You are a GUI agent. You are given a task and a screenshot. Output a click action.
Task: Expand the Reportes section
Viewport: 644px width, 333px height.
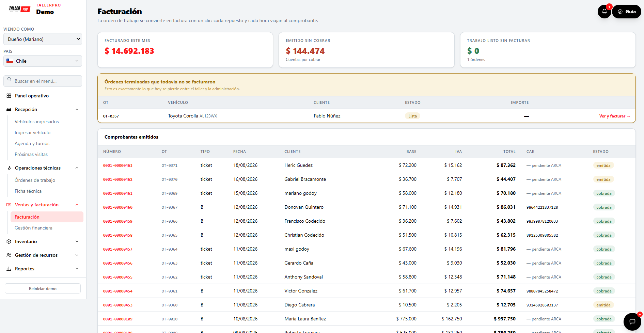coord(77,269)
